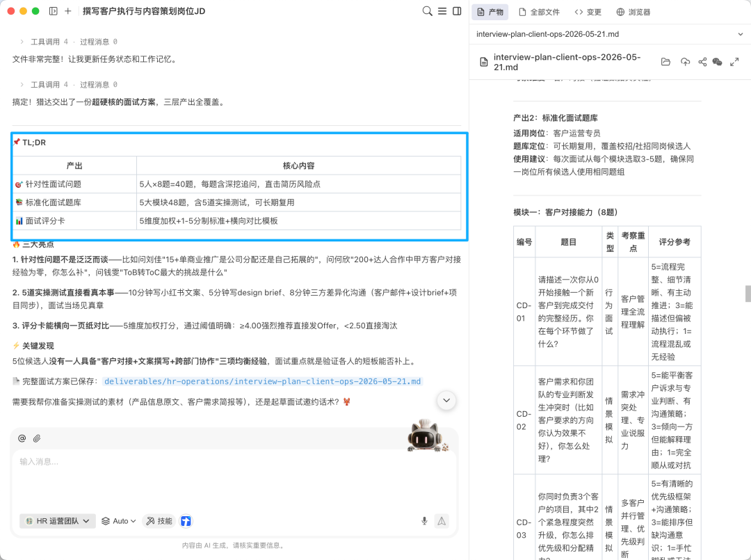Click the 关键发现 heading
Viewport: 751px width, 560px height.
[x=33, y=346]
